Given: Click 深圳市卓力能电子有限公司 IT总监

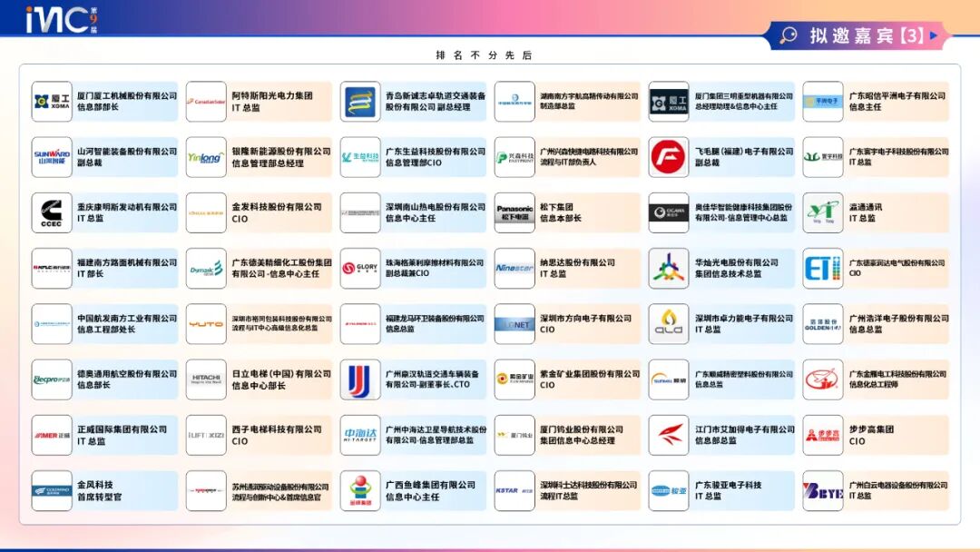Looking at the screenshot, I should (x=744, y=324).
